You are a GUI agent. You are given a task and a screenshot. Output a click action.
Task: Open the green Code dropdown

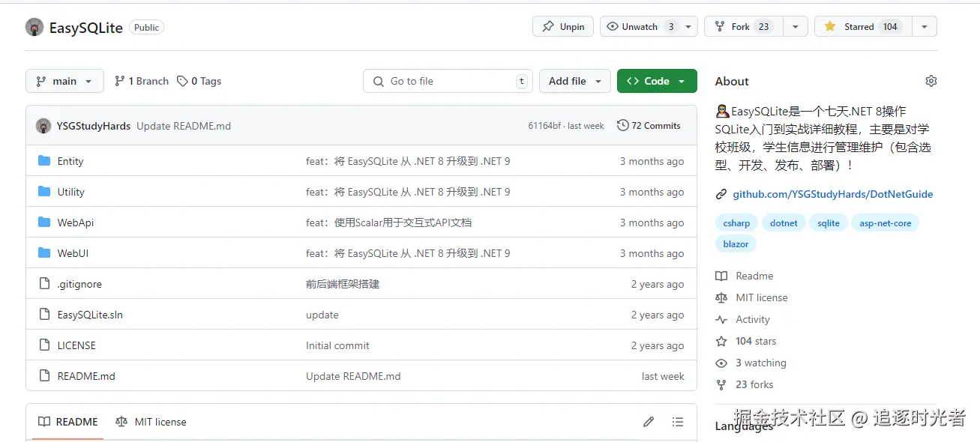pos(657,81)
